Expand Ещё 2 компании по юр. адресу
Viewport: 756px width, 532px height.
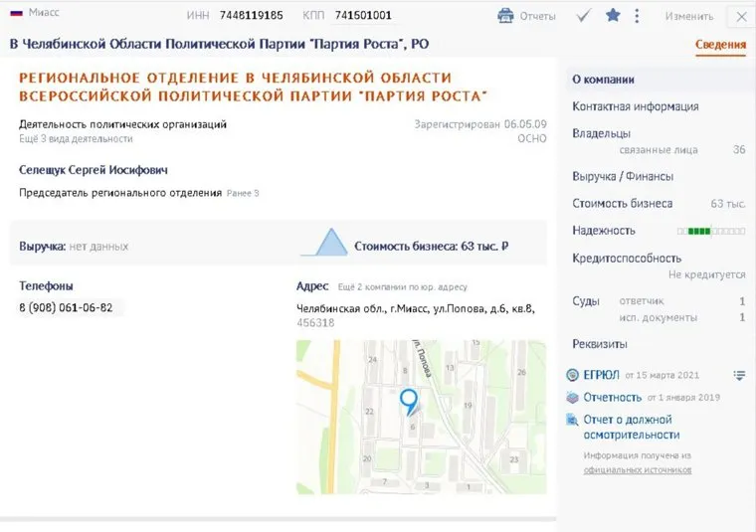pos(402,286)
